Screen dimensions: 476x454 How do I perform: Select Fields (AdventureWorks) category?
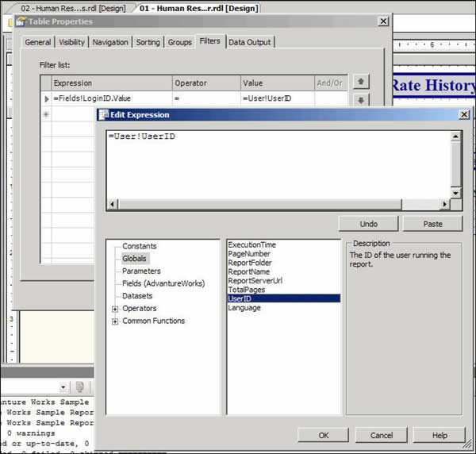(x=163, y=283)
